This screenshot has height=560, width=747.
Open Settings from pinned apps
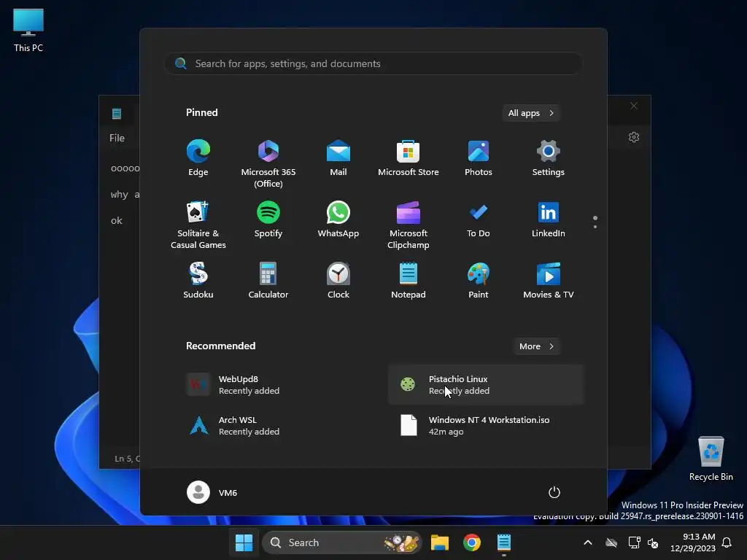click(549, 158)
